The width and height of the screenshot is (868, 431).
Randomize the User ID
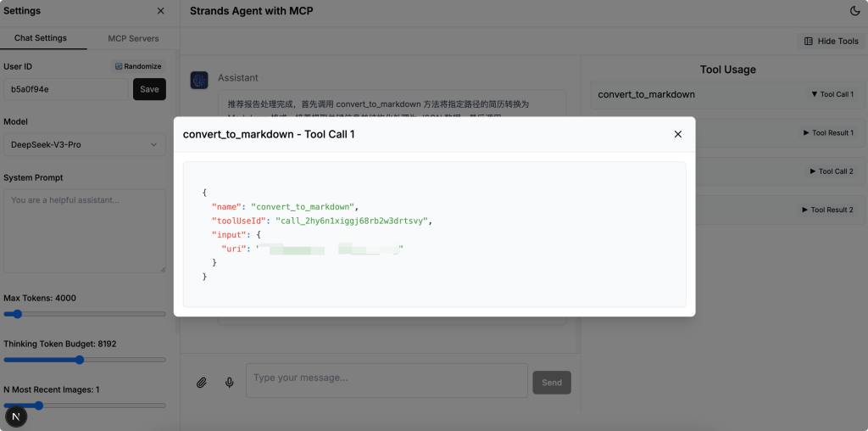(138, 66)
